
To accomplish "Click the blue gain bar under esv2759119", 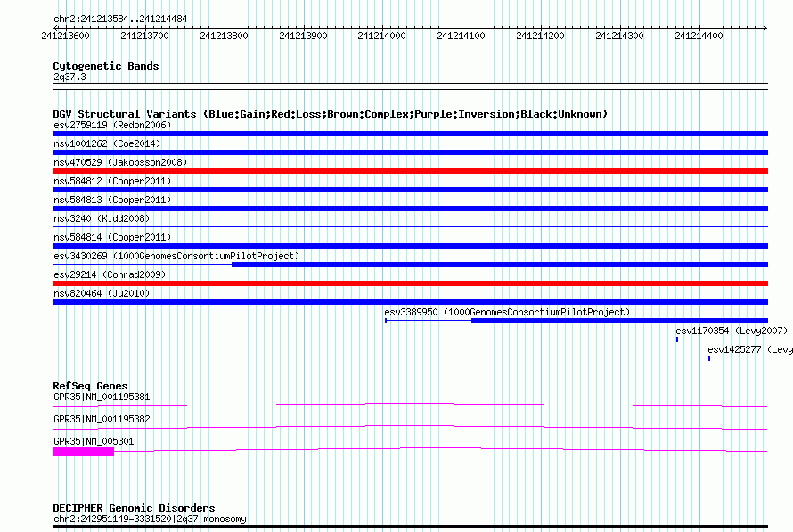I will click(x=410, y=134).
